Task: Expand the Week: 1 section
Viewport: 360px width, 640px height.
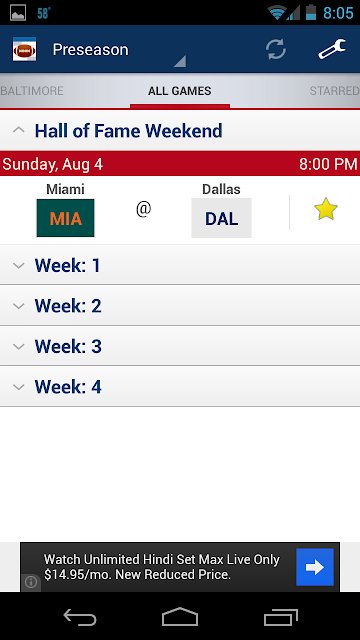Action: click(x=180, y=265)
